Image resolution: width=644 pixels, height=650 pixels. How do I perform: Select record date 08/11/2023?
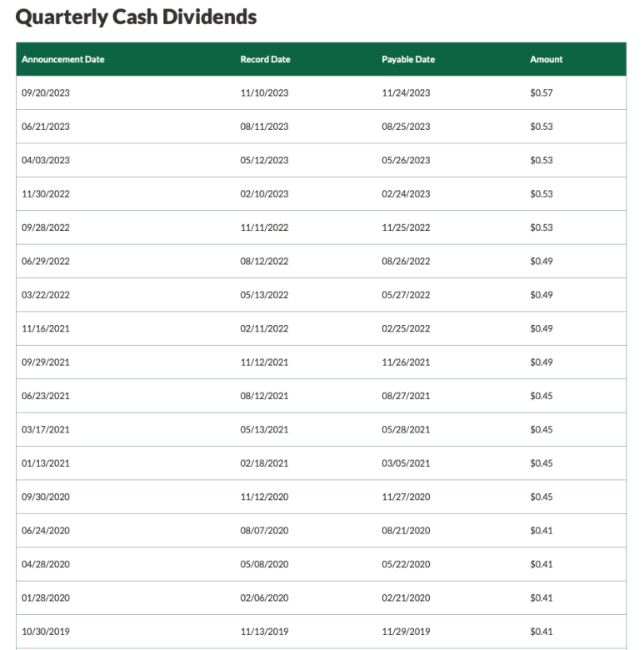pyautogui.click(x=264, y=127)
